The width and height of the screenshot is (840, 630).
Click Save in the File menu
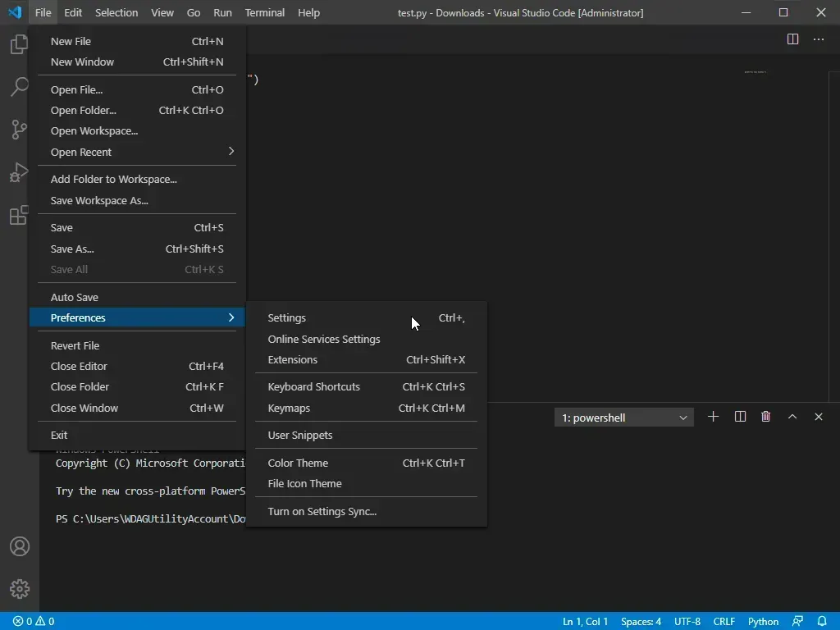137,228
